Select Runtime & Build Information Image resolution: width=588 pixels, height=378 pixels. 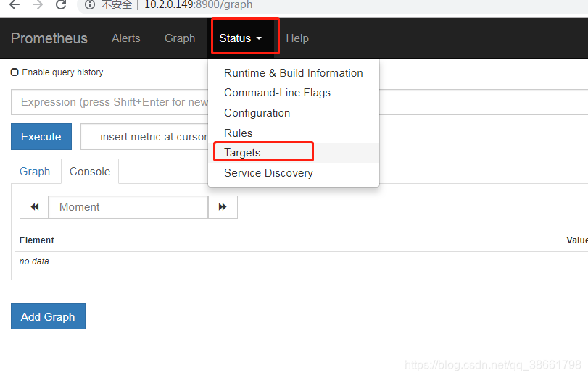click(293, 72)
